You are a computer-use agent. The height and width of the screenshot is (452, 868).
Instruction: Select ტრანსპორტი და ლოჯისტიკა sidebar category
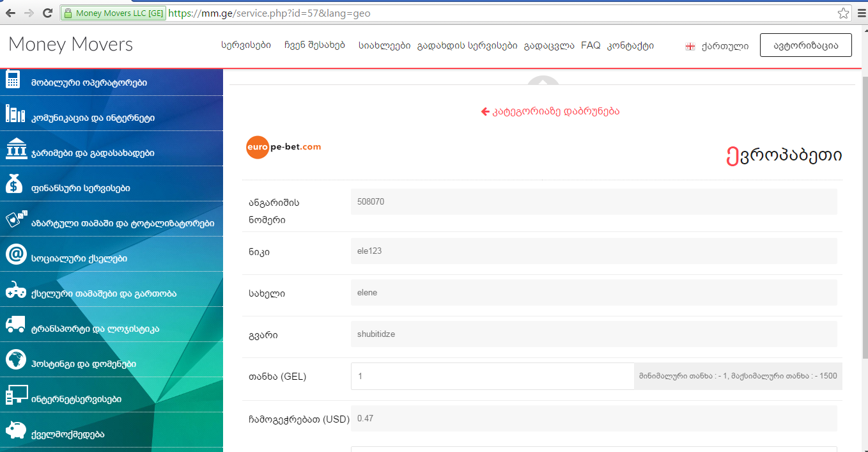pos(111,325)
